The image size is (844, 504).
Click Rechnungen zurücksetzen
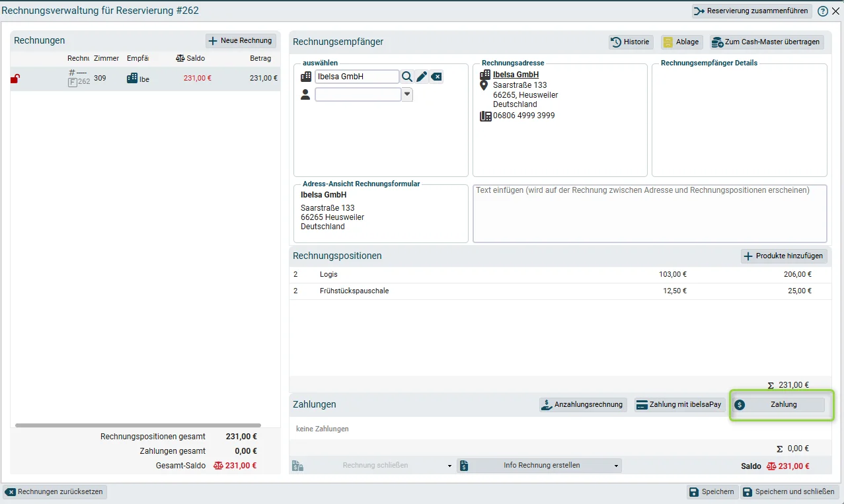click(56, 492)
